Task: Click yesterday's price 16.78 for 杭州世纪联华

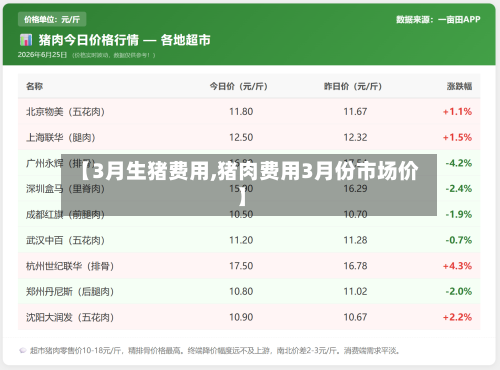Action: 355,266
